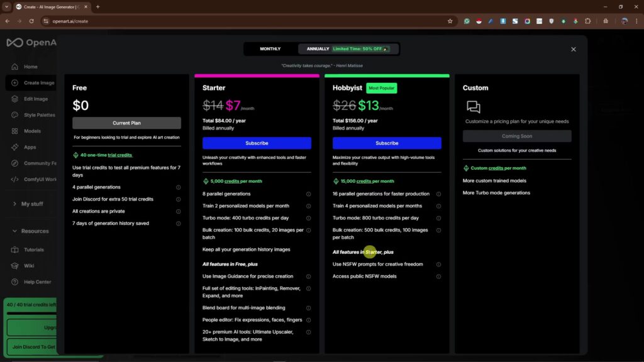This screenshot has width=644, height=362.
Task: Show info for 7 days generation history
Action: (178, 224)
